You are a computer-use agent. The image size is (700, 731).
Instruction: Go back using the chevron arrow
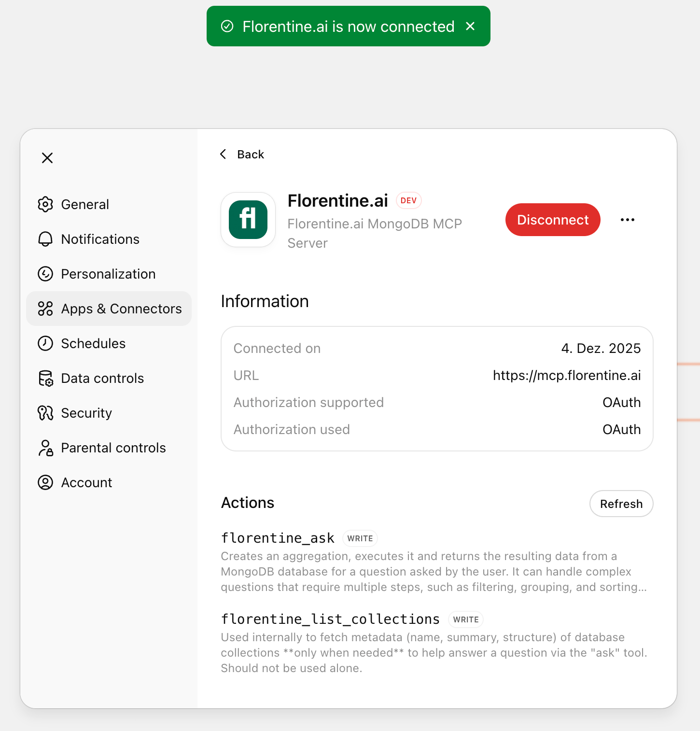pyautogui.click(x=223, y=154)
